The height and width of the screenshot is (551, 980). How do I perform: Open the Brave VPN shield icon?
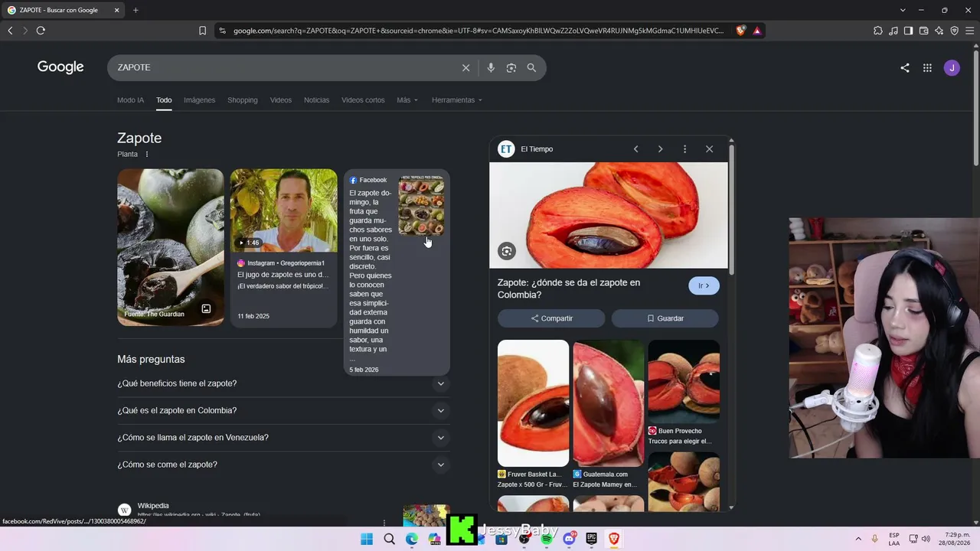point(954,31)
